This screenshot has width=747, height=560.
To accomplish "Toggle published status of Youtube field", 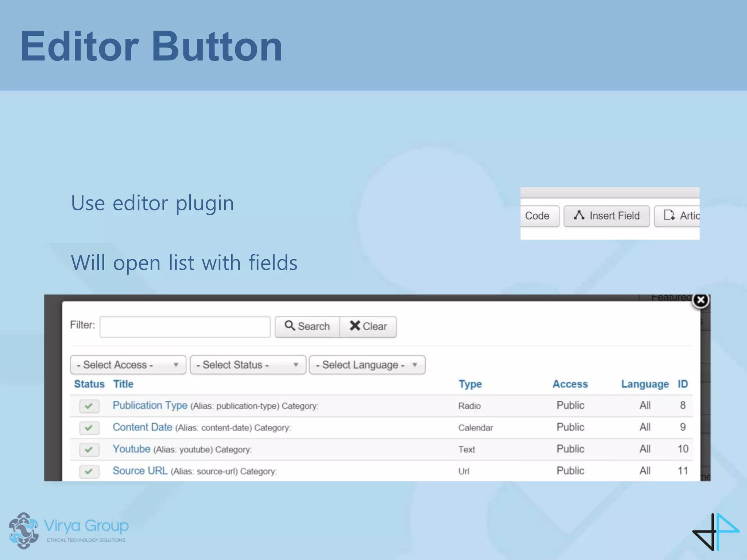I will pyautogui.click(x=89, y=450).
